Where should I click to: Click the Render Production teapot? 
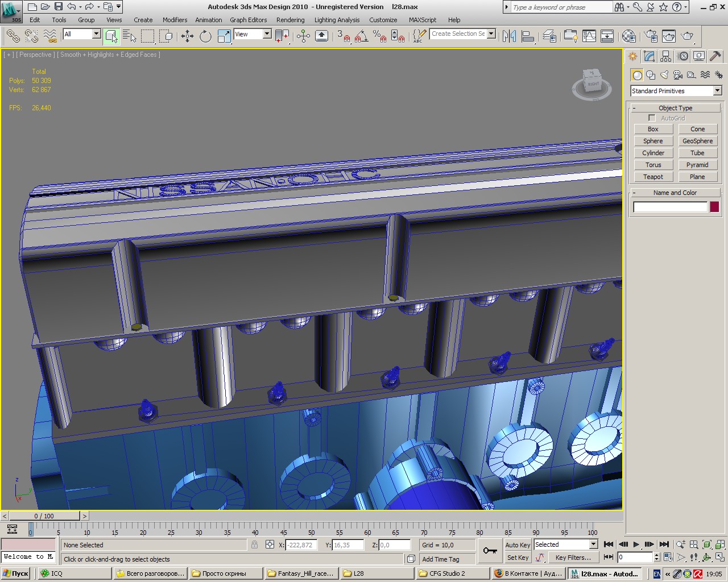click(x=688, y=36)
